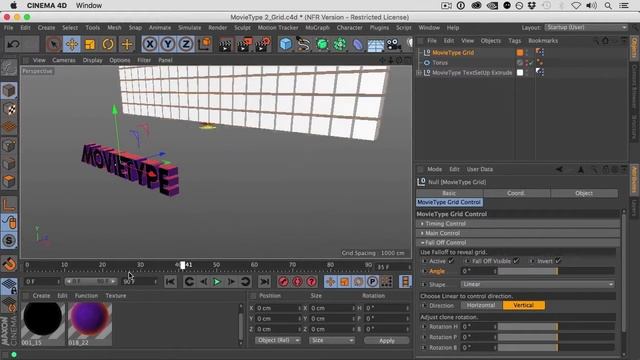
Task: Play the animation forwards
Action: coord(217,282)
